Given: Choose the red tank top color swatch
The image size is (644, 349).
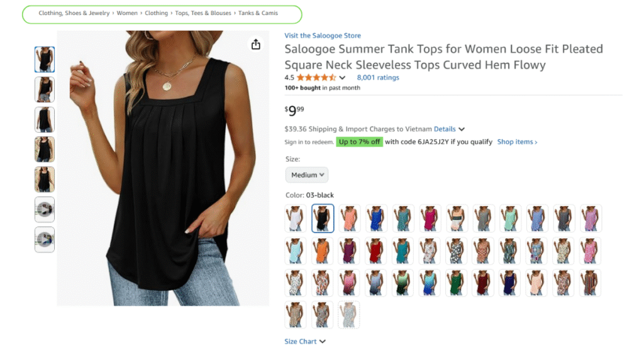Looking at the screenshot, I should (x=376, y=250).
